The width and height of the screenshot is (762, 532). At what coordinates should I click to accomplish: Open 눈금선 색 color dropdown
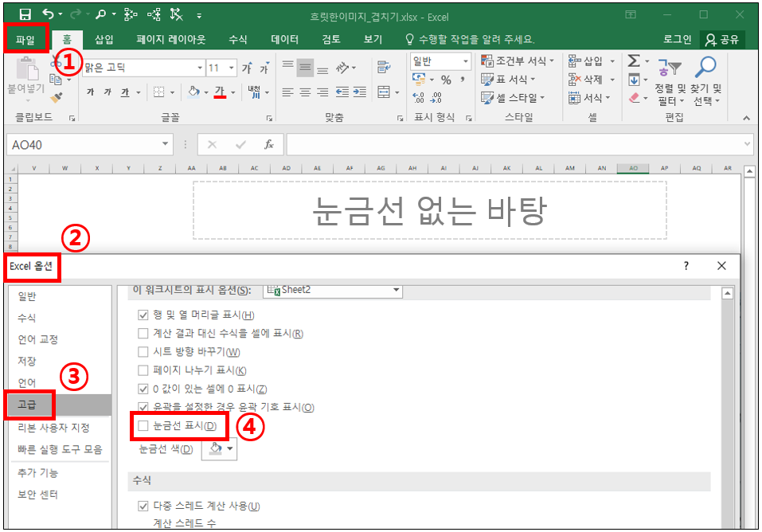pos(220,449)
